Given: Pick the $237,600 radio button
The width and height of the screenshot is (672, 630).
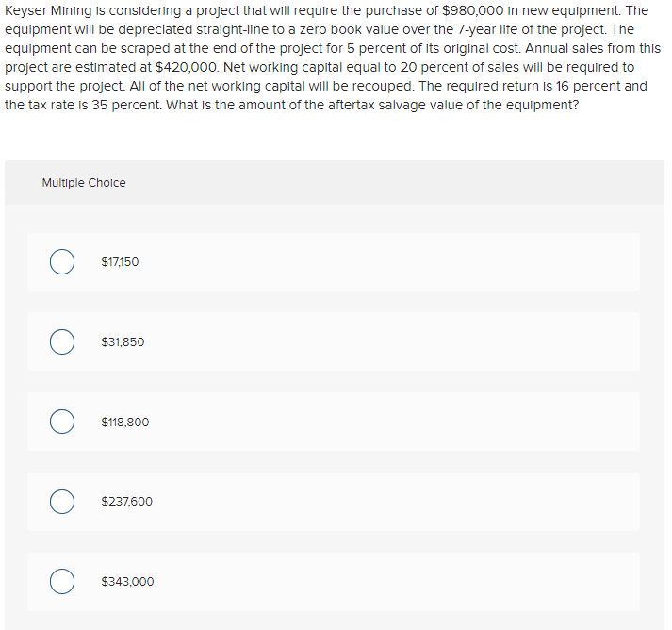Looking at the screenshot, I should tap(63, 502).
